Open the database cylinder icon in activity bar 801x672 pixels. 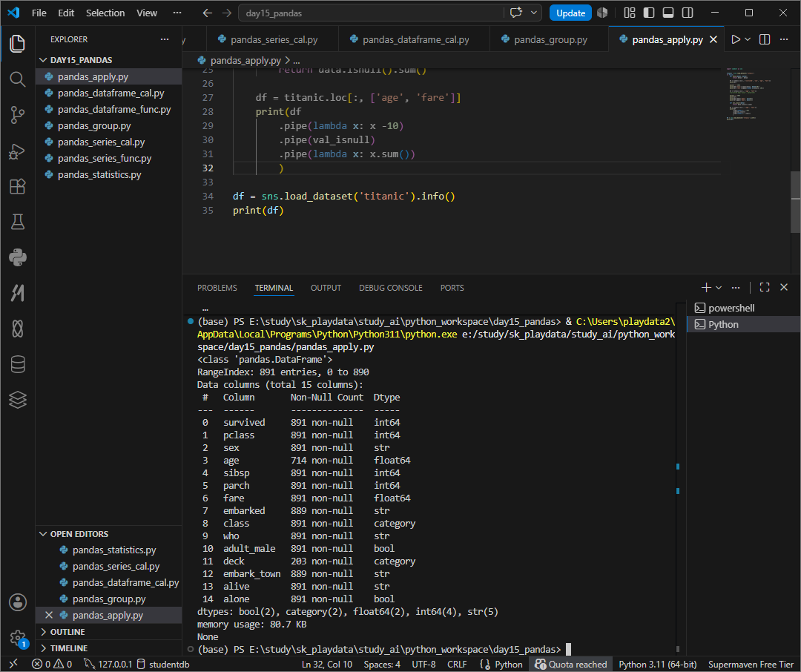[17, 364]
